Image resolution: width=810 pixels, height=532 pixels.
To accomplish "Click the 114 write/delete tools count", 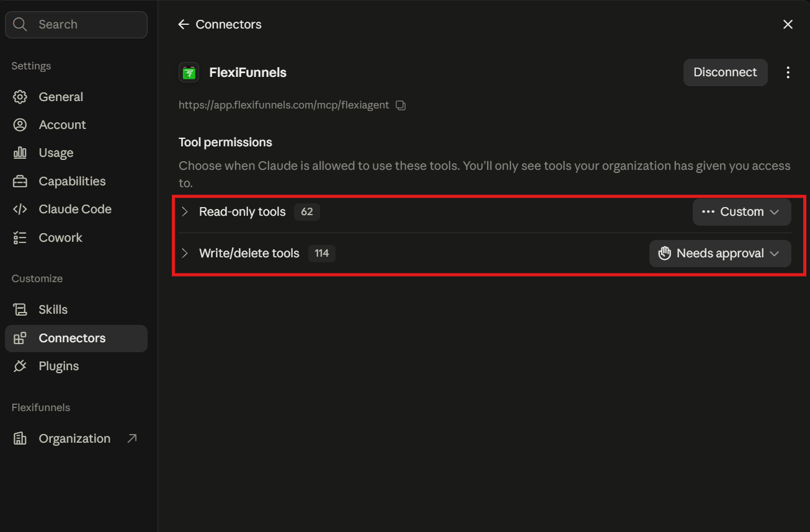I will point(322,254).
